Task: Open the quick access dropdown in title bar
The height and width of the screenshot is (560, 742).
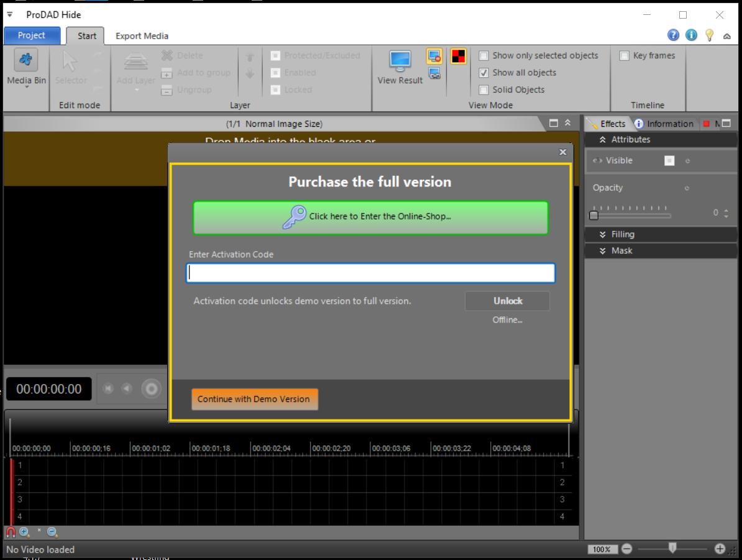Action: 9,15
